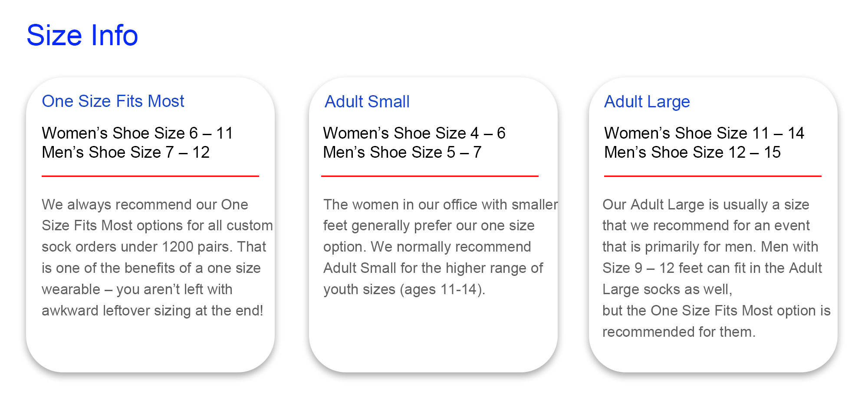Click the Size Info page heading

coord(82,35)
